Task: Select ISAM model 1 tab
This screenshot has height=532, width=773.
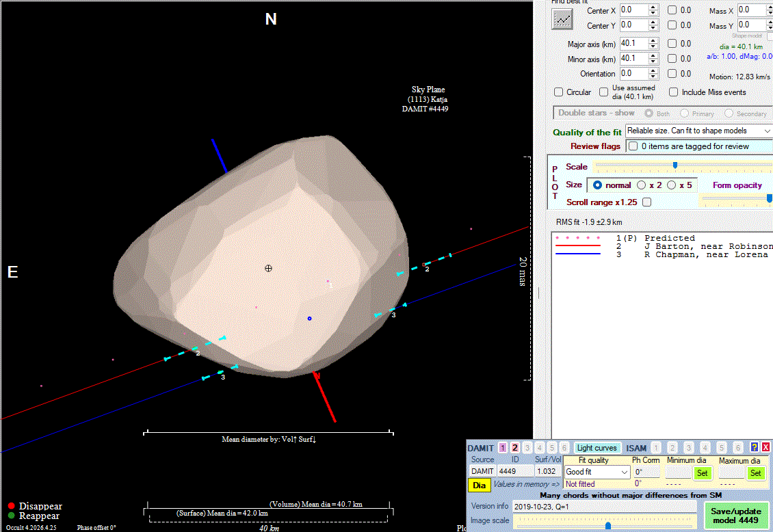Action: pyautogui.click(x=656, y=447)
